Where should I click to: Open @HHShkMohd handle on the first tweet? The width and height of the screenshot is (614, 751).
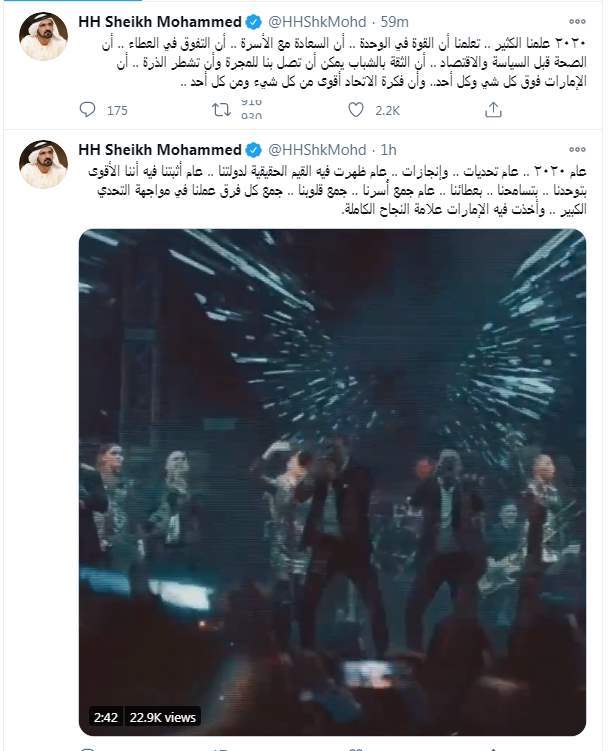[317, 22]
